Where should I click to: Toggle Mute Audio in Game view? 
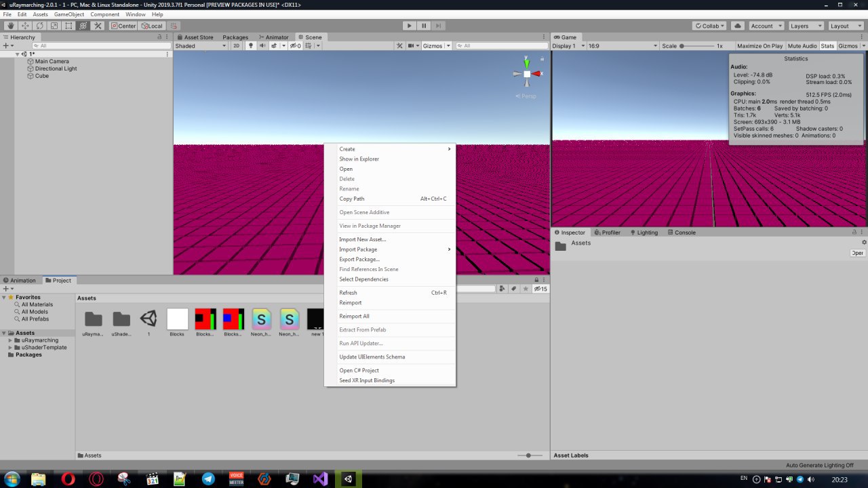click(x=802, y=46)
